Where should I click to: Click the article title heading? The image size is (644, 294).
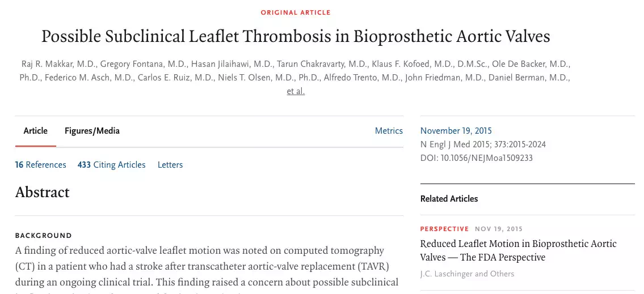296,37
